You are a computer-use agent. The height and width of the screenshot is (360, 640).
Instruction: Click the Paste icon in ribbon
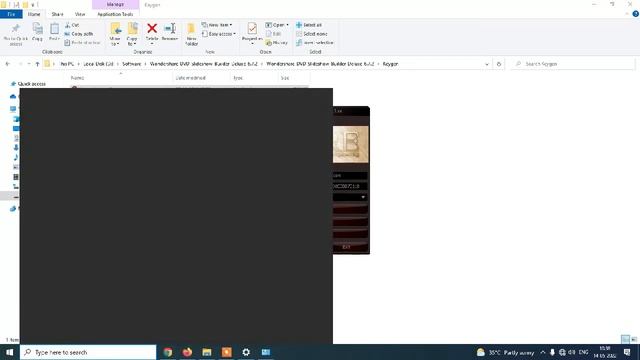(x=54, y=32)
